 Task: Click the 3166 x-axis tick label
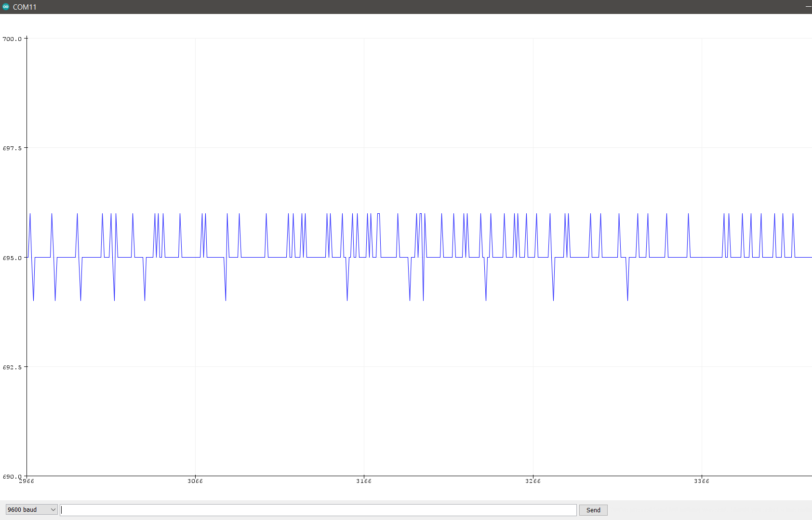(x=364, y=481)
